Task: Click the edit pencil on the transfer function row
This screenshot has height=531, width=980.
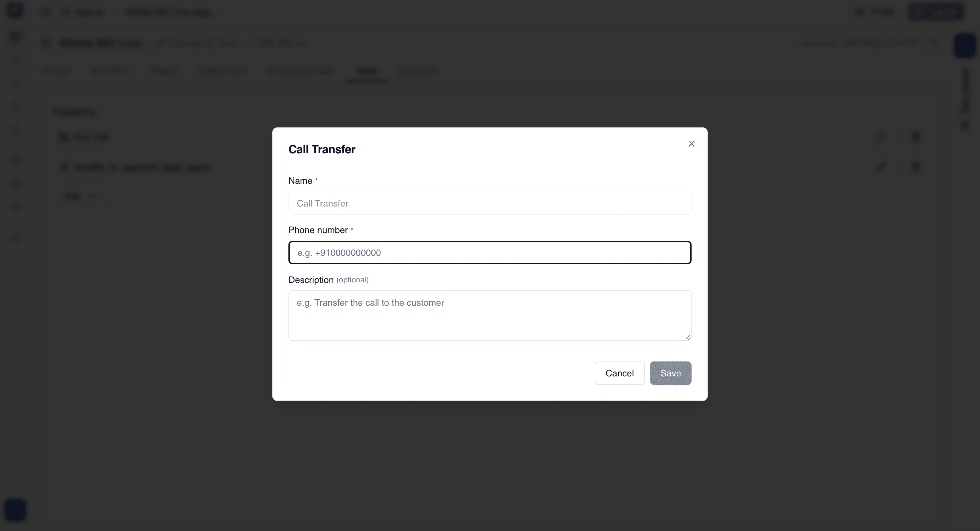Action: point(881,167)
